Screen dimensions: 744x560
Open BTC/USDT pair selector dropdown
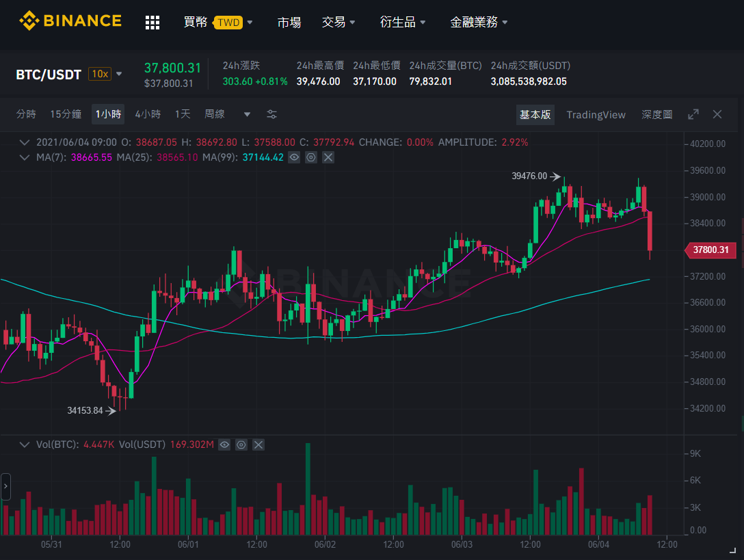(119, 74)
